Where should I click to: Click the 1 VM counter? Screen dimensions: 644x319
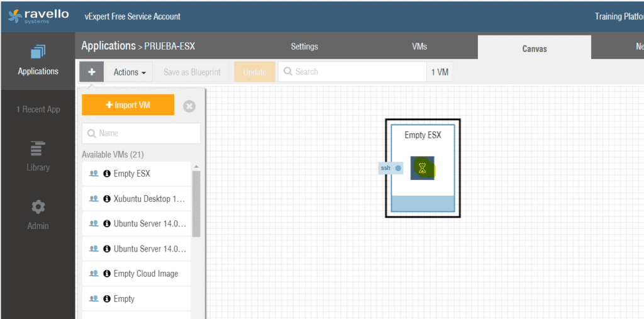[x=440, y=72]
